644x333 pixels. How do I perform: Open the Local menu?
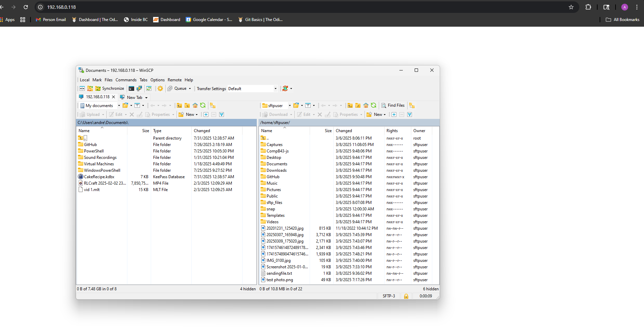[x=85, y=80]
